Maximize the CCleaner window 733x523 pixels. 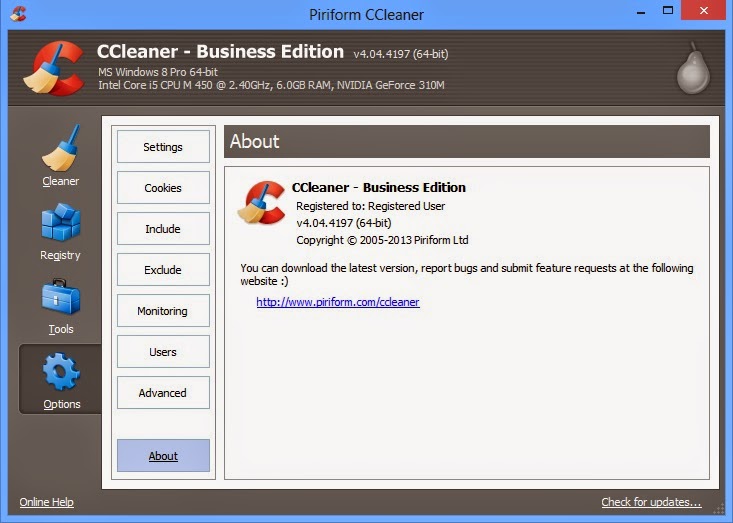pos(668,11)
